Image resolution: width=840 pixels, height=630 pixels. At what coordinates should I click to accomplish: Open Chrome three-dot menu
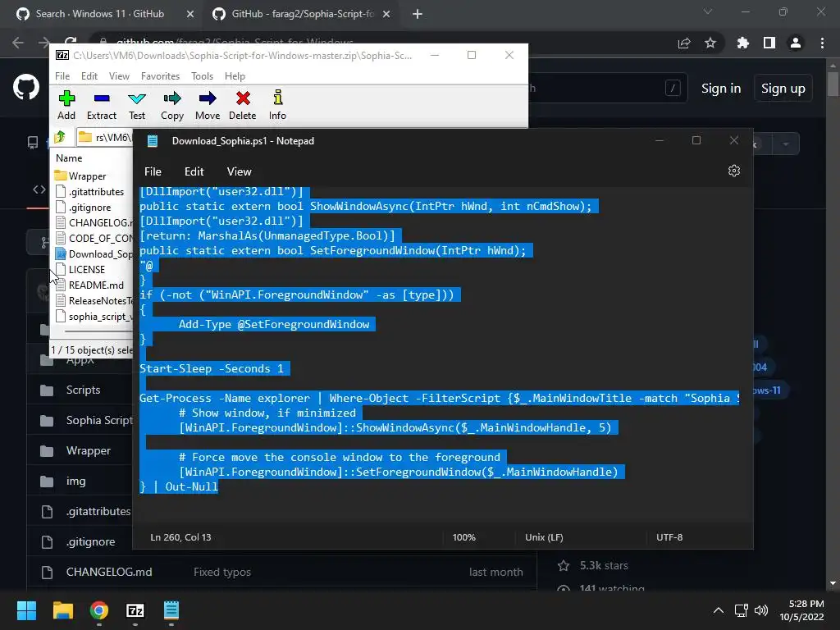[822, 43]
